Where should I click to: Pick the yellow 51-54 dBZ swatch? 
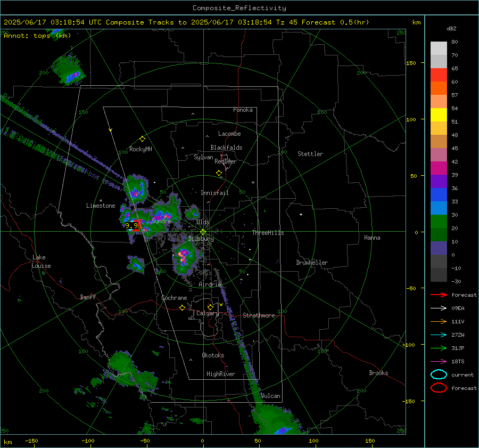point(439,115)
